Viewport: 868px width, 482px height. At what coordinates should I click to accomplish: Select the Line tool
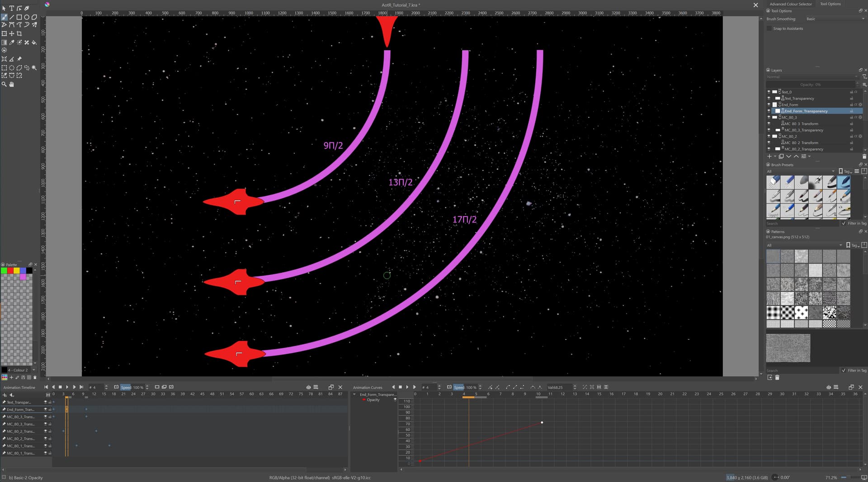pos(12,17)
